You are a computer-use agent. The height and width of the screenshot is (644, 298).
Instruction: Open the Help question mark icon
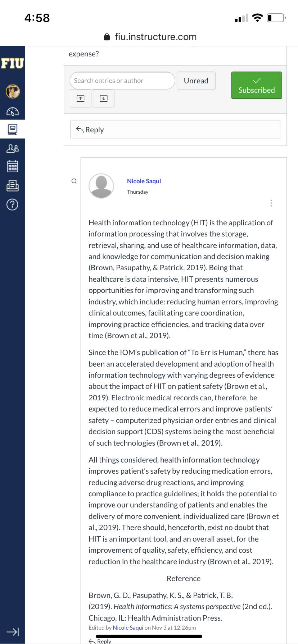pyautogui.click(x=13, y=204)
